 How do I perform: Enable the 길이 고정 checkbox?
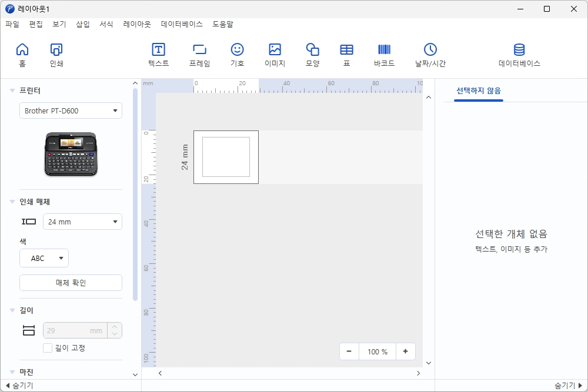pyautogui.click(x=48, y=348)
